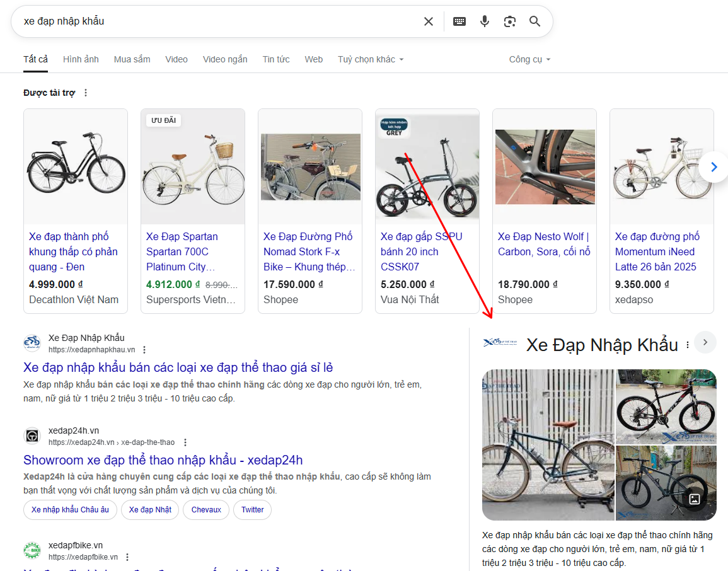Search by image with camera lens icon
Viewport: 728px width, 571px height.
click(510, 21)
